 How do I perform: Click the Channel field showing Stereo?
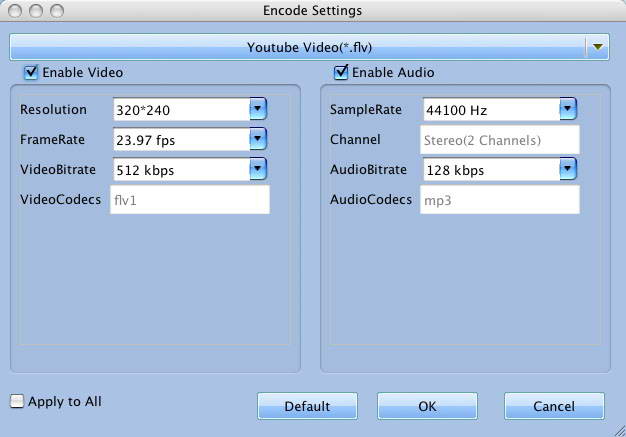(x=499, y=140)
